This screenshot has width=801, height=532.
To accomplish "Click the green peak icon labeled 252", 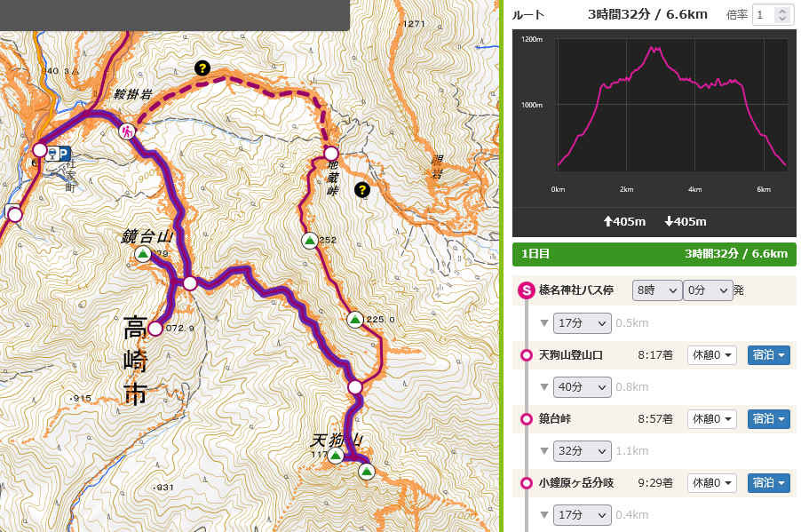I will (x=308, y=238).
